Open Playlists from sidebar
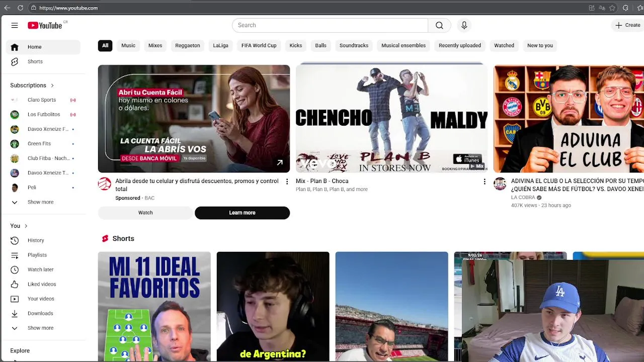Screen dimensions: 644x362 [x=43, y=255]
